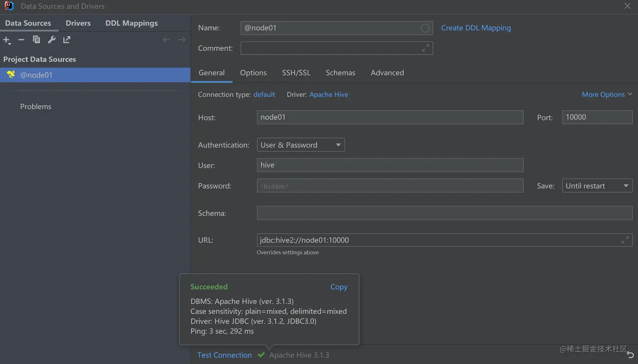Click the hidden Password field
The height and width of the screenshot is (364, 638).
390,186
